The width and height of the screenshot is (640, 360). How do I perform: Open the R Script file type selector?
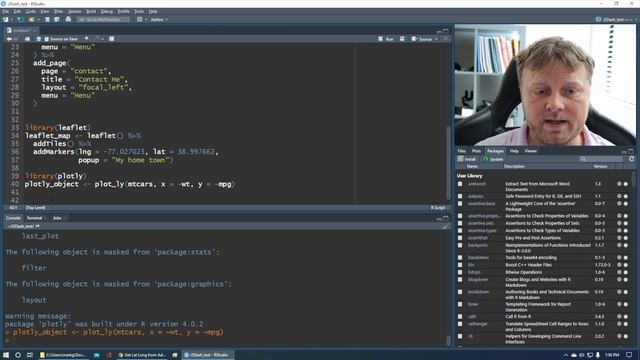coord(438,208)
